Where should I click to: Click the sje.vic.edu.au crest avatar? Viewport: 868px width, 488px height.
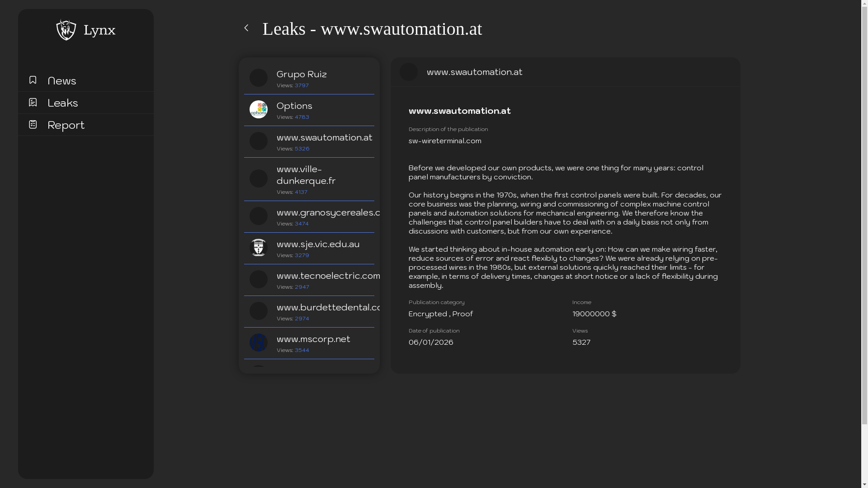tap(259, 248)
